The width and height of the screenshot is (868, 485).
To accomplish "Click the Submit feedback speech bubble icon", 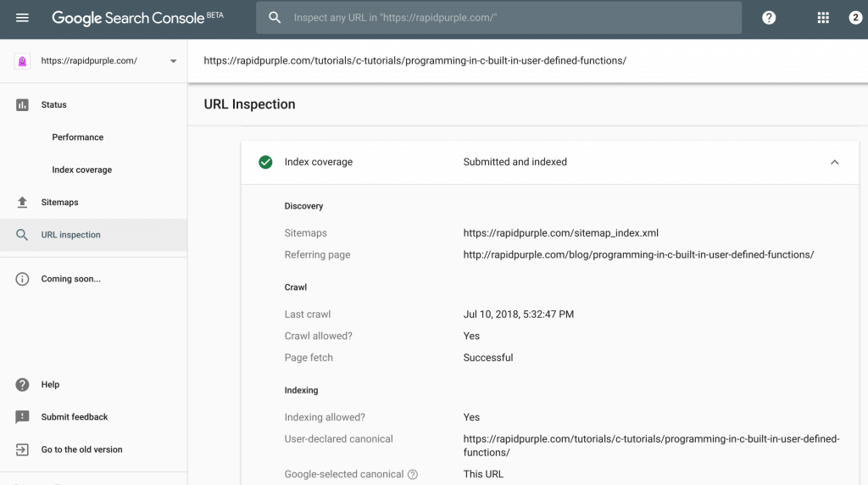I will 22,417.
